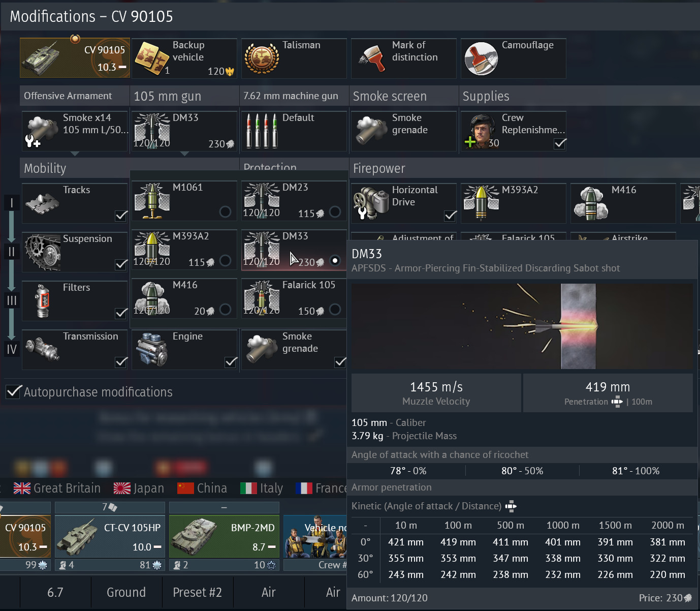700x611 pixels.
Task: Toggle the Filters checkbox
Action: pos(121,314)
